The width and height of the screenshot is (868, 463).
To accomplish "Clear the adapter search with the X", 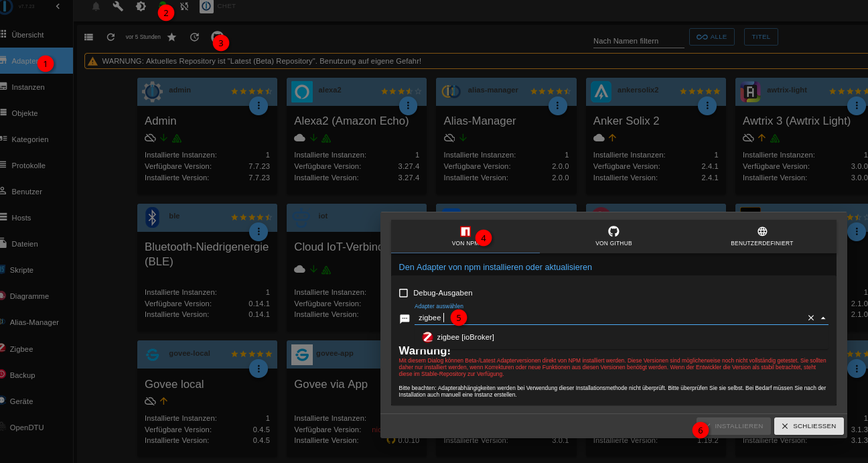I will 810,318.
